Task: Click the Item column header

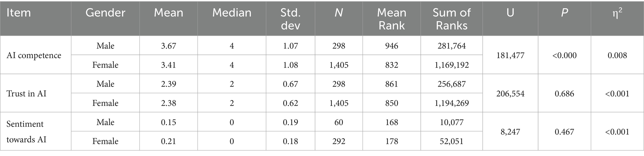Action: pyautogui.click(x=19, y=13)
